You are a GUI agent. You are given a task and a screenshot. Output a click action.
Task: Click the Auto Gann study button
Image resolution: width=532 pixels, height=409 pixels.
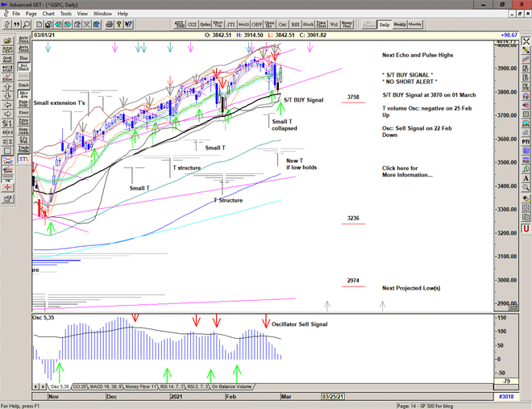click(24, 39)
